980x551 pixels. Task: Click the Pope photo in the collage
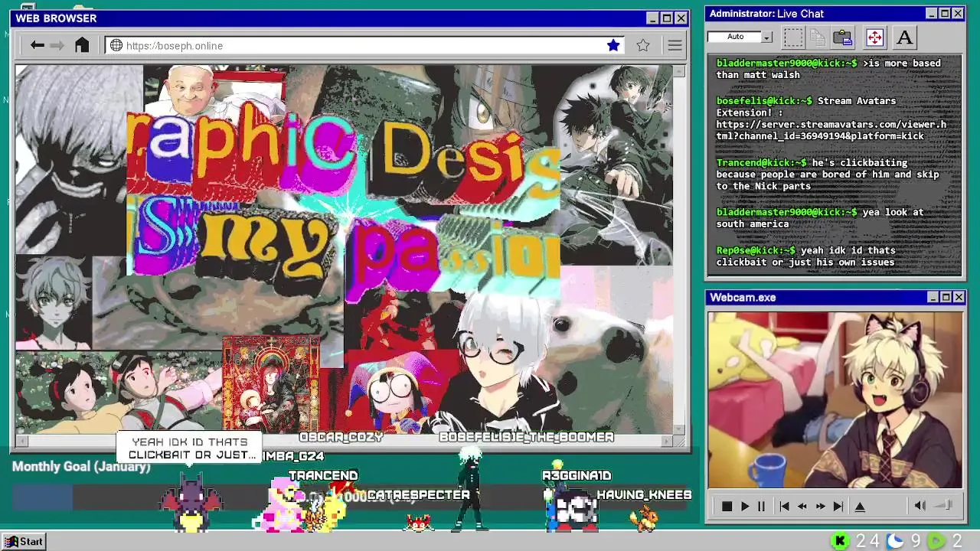[x=191, y=90]
